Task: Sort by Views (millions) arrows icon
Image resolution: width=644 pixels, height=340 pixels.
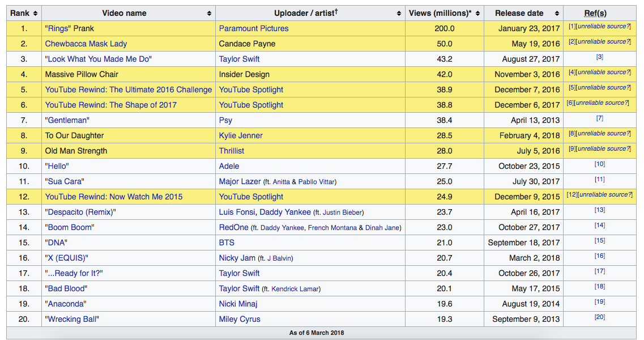Action: tap(477, 14)
